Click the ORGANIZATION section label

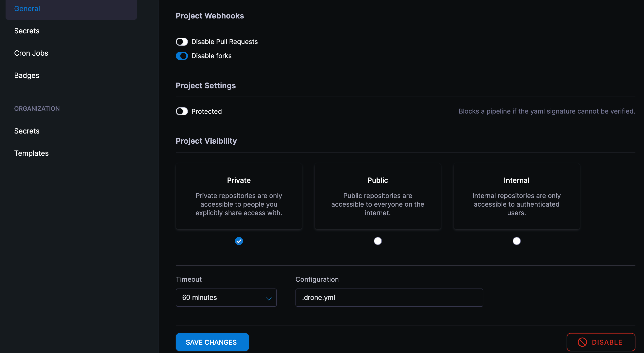pyautogui.click(x=37, y=108)
